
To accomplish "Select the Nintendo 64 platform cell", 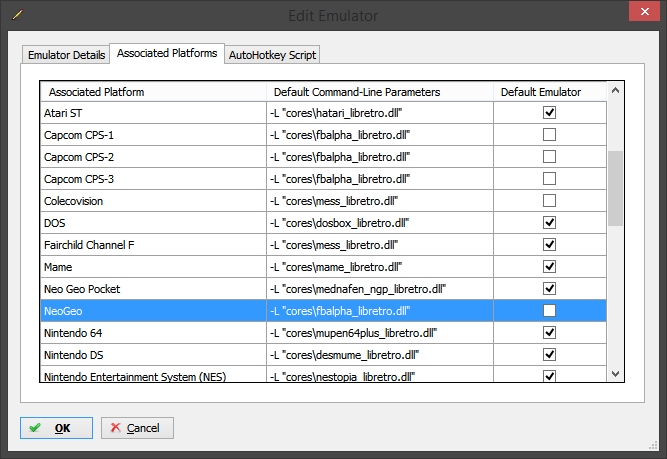I will [x=154, y=333].
